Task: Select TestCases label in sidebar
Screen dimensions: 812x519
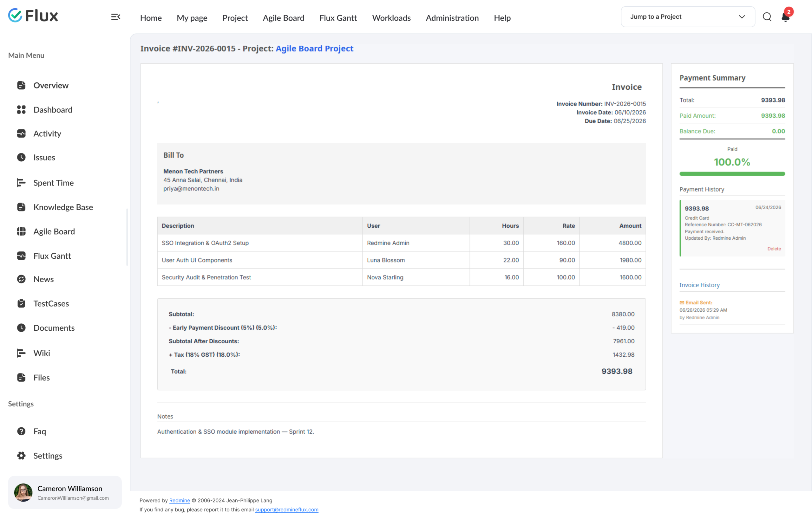Action: point(51,303)
